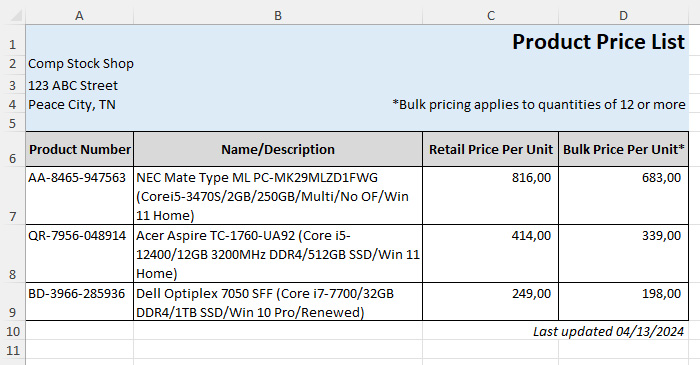Select bulk price 683,00
The image size is (700, 365).
pos(623,196)
